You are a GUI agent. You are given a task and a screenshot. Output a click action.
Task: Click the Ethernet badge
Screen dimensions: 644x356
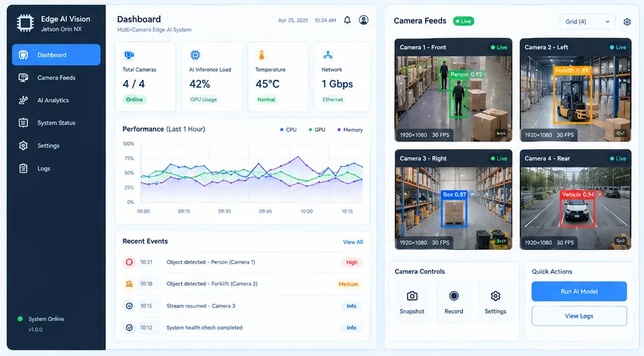[332, 99]
